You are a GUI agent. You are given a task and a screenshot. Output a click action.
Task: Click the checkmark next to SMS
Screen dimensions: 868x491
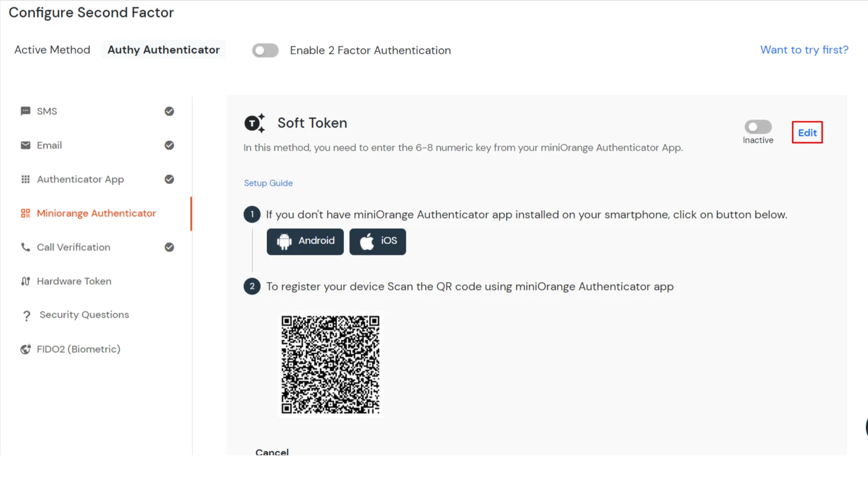pos(169,111)
